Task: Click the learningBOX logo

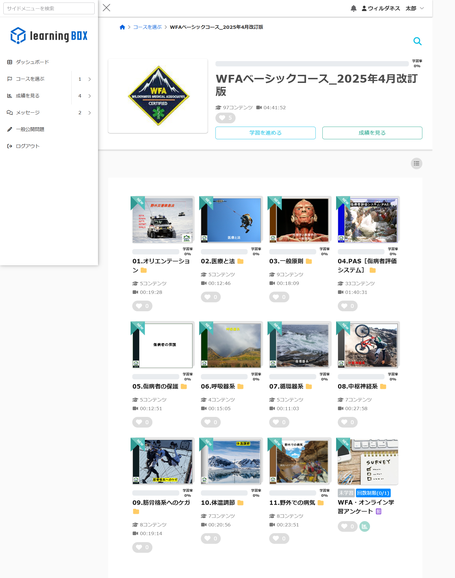Action: 49,36
